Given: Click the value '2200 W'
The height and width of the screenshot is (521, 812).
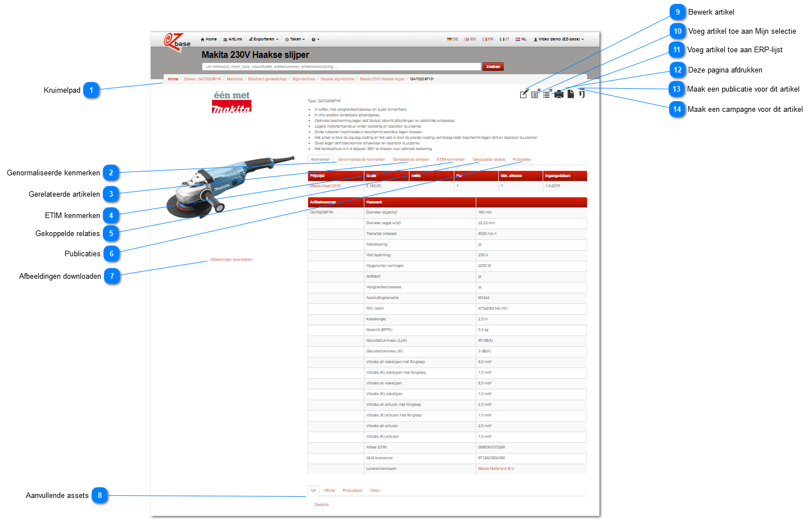Looking at the screenshot, I should (x=485, y=266).
